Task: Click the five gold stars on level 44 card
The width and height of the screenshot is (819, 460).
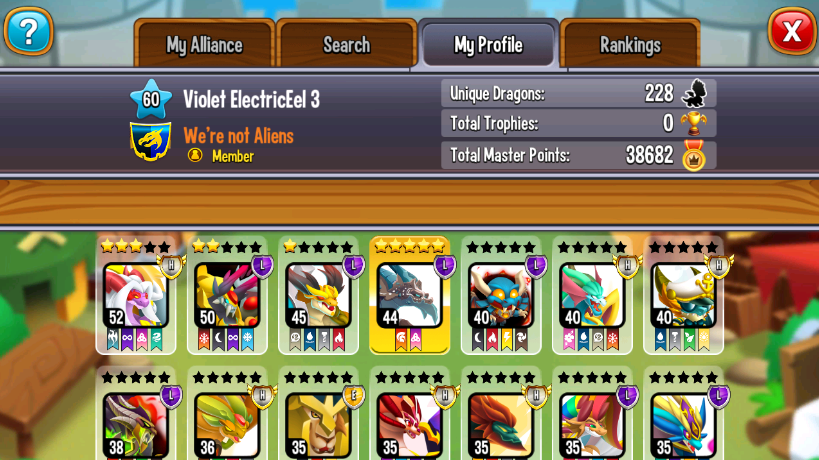Action: coord(410,246)
